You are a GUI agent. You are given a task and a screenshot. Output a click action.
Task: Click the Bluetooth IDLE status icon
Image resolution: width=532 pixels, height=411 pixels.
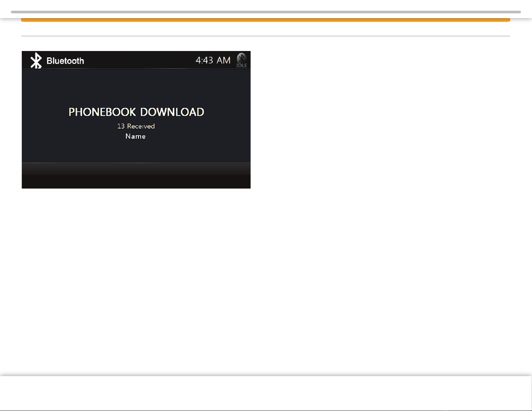coord(242,60)
